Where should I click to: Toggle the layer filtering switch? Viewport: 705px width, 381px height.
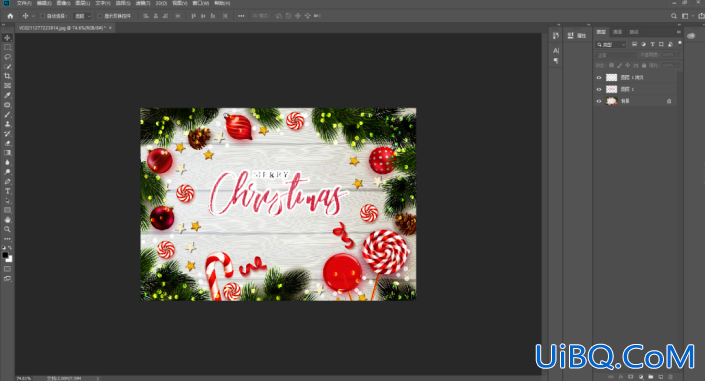(x=679, y=43)
